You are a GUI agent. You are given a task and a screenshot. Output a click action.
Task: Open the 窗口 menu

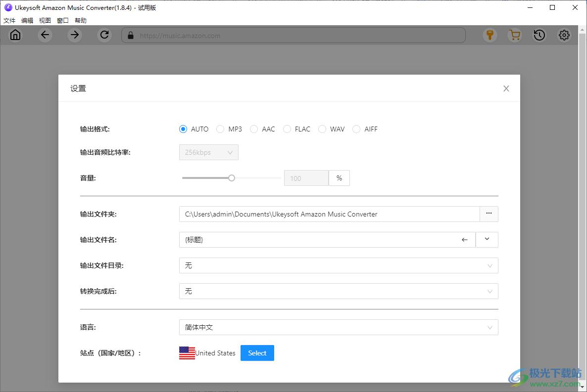[x=62, y=21]
